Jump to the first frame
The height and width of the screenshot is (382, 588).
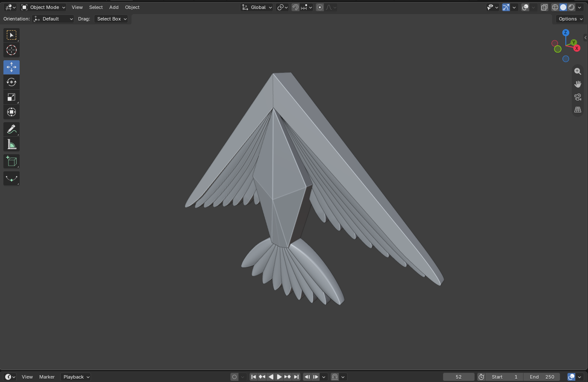(x=254, y=377)
